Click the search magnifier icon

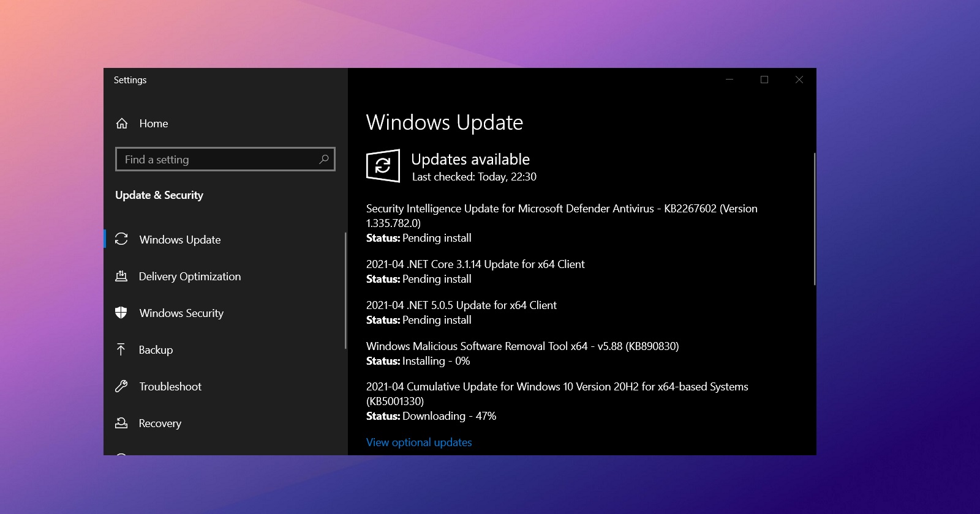pos(324,159)
